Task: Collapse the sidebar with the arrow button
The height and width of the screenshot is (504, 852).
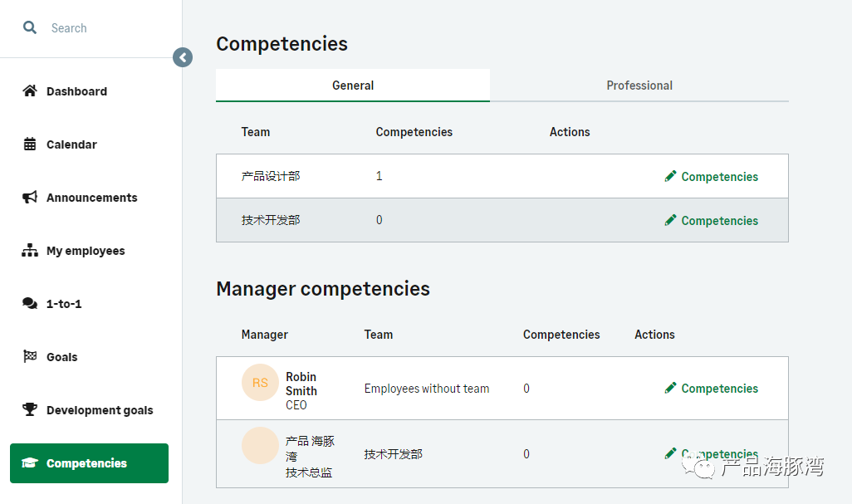Action: [x=183, y=57]
